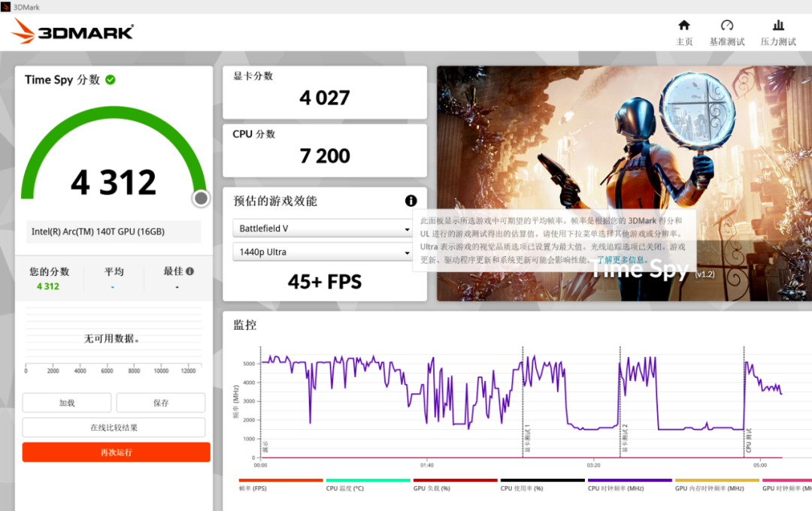Click the orange 再次运行 run again button
The height and width of the screenshot is (511, 812).
click(116, 452)
